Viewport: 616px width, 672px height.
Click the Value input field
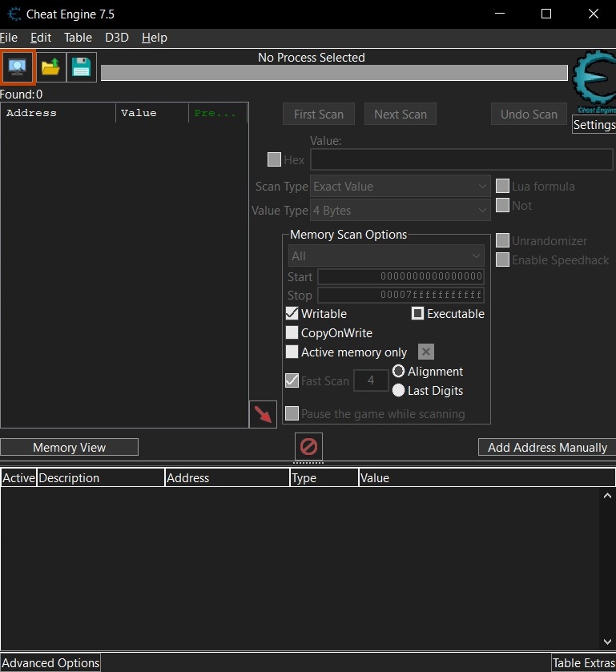pyautogui.click(x=461, y=159)
